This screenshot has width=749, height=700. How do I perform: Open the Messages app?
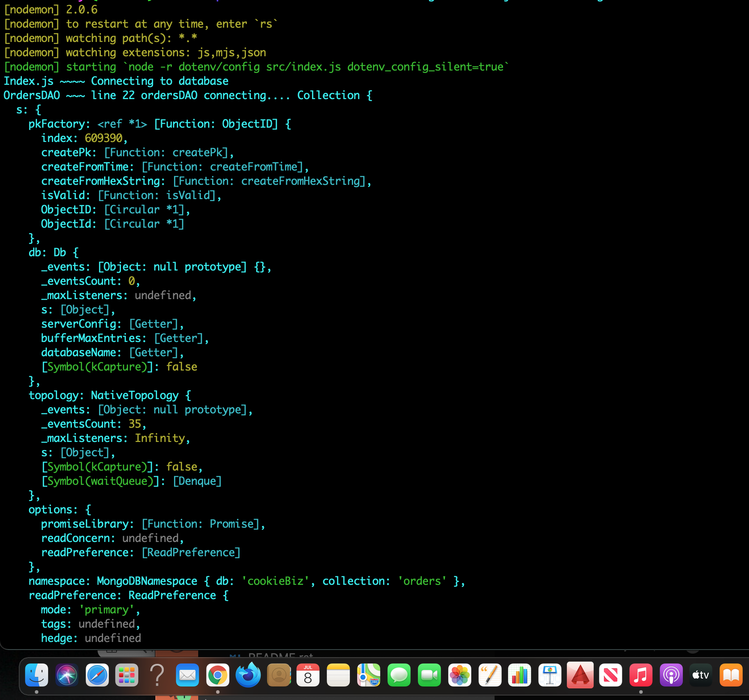pyautogui.click(x=399, y=675)
